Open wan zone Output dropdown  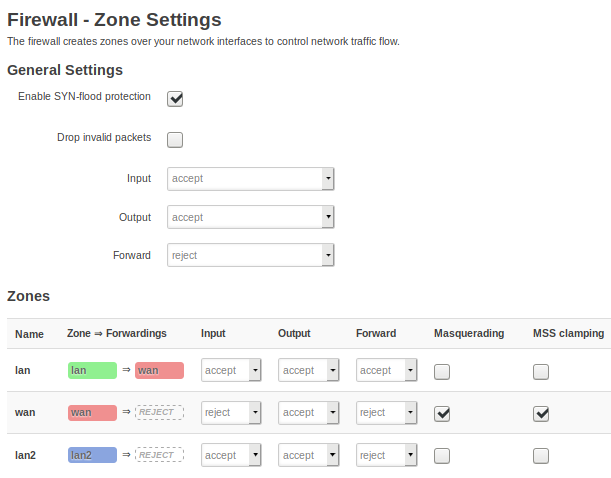point(309,413)
